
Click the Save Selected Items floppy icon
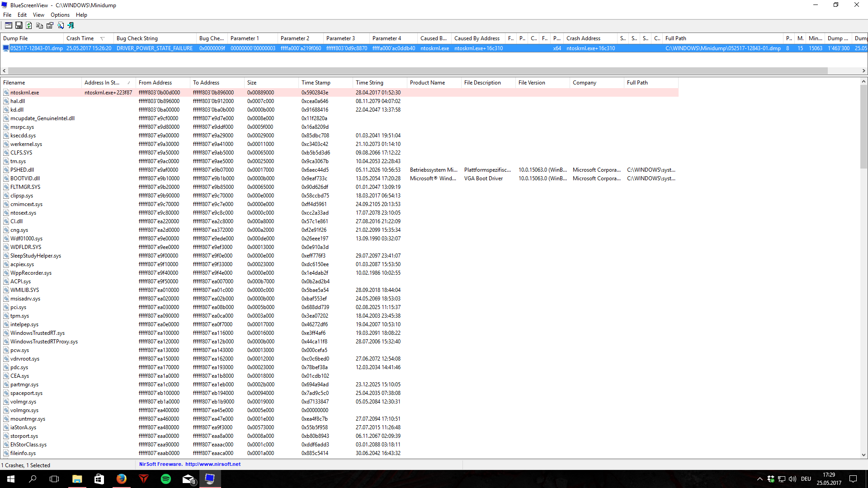point(19,25)
